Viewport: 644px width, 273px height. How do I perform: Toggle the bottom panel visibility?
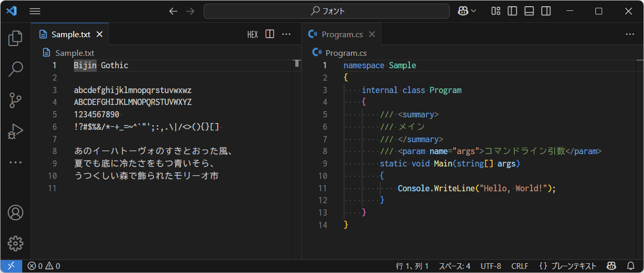[x=529, y=11]
